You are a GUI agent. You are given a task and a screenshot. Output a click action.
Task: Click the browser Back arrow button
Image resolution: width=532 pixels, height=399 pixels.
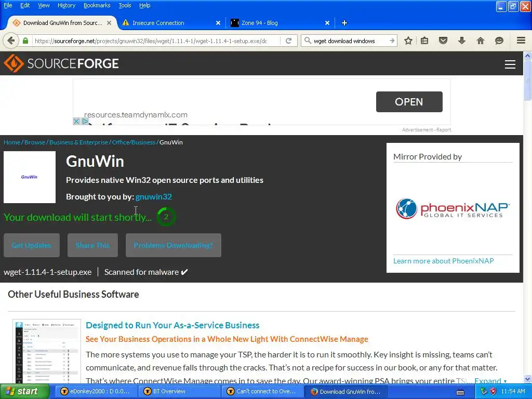click(x=11, y=41)
